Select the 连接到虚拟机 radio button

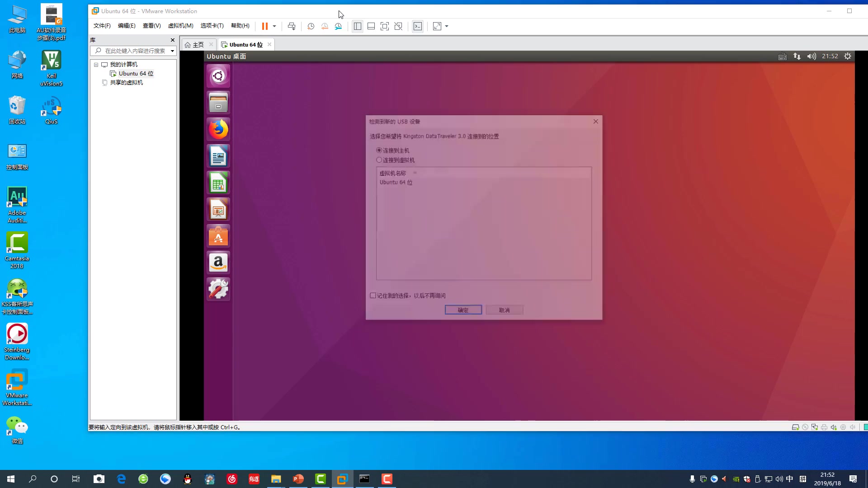379,160
